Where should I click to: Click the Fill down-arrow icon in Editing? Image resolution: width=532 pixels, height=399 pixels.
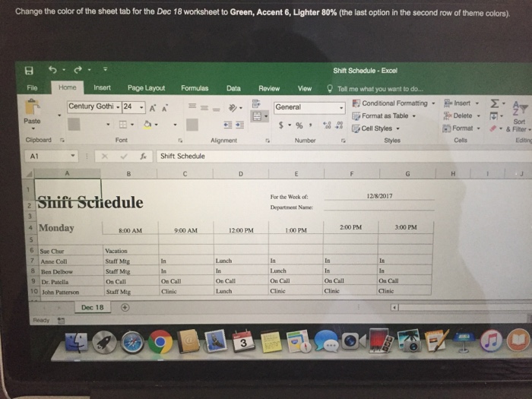[x=494, y=116]
